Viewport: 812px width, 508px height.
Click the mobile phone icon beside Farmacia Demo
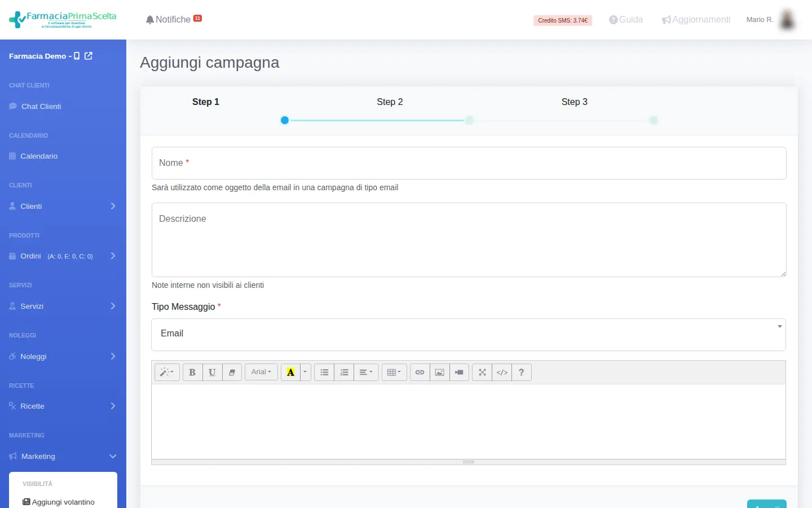click(x=77, y=56)
